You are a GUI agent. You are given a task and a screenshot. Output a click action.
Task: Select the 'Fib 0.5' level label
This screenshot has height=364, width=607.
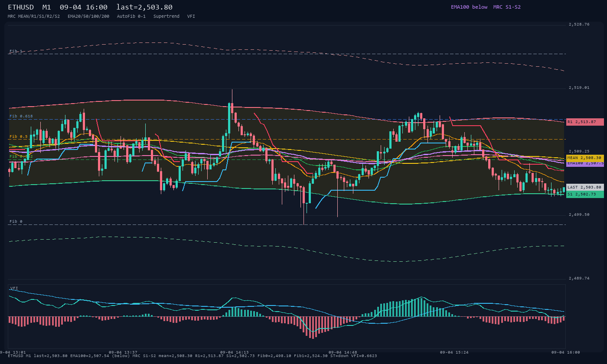[19, 136]
